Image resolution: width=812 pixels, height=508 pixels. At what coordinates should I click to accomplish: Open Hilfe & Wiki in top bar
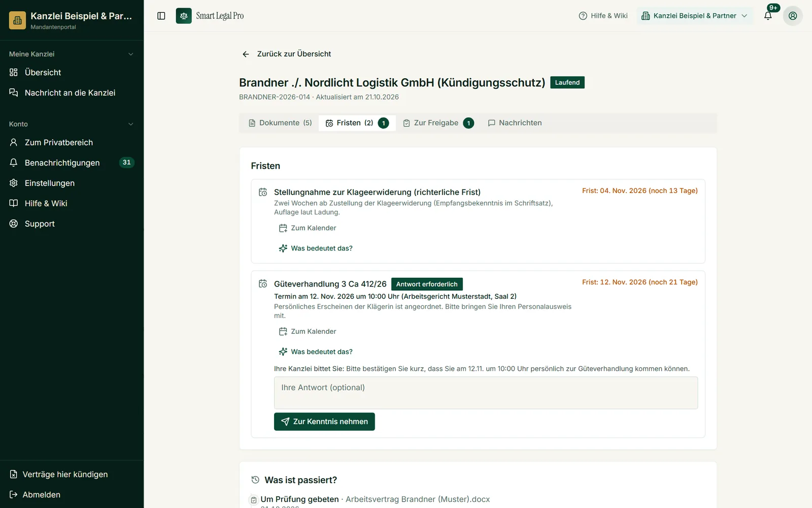(603, 16)
